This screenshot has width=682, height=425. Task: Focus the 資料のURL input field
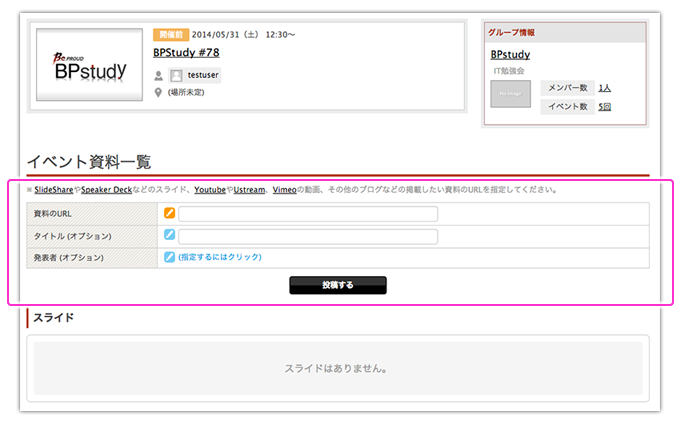[308, 214]
